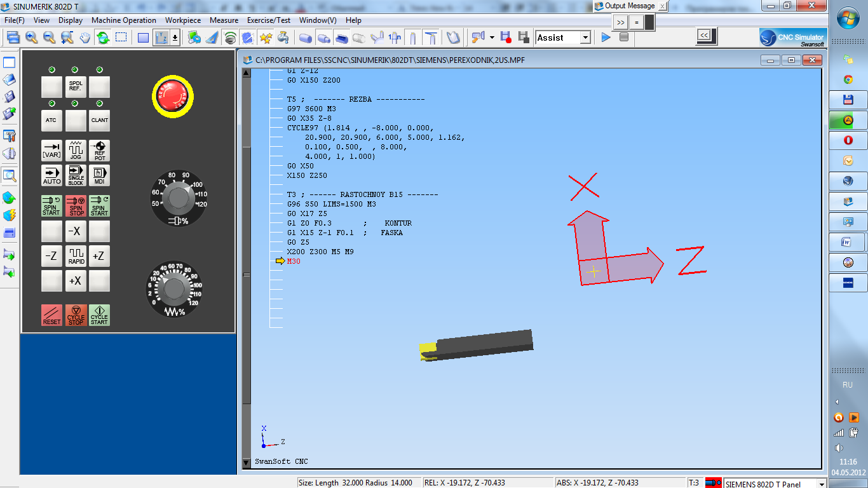Select the pan hand tool

point(85,37)
